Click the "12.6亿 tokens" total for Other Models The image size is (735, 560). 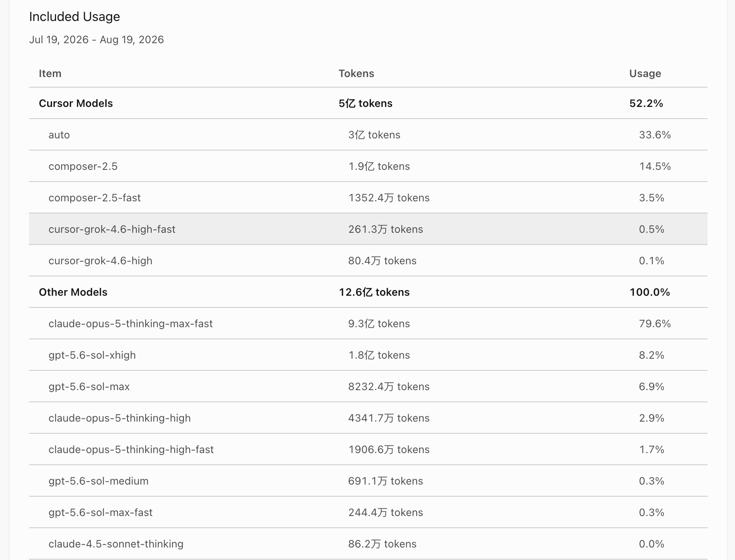[374, 292]
